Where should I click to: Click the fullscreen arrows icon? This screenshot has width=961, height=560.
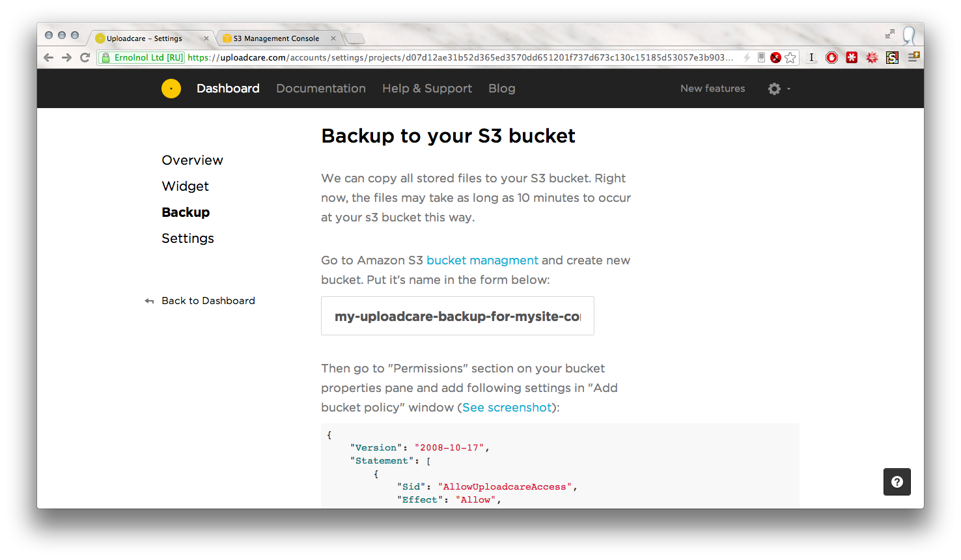coord(890,34)
